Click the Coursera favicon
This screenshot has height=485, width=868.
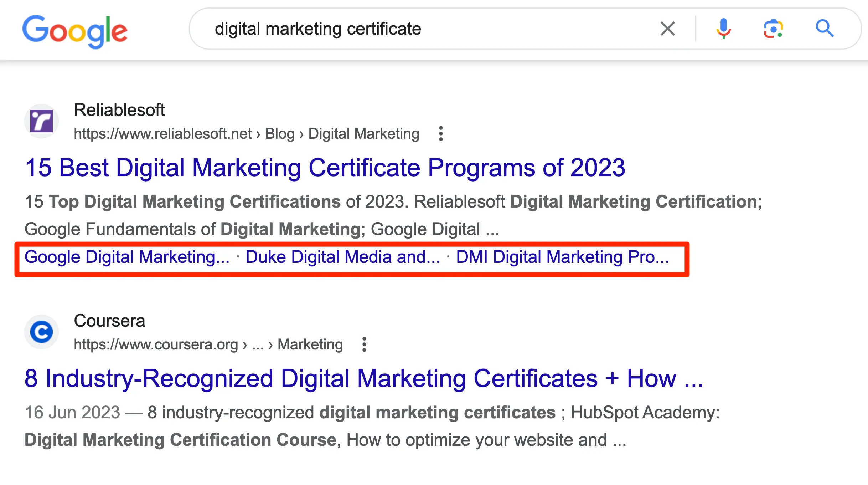pos(41,332)
